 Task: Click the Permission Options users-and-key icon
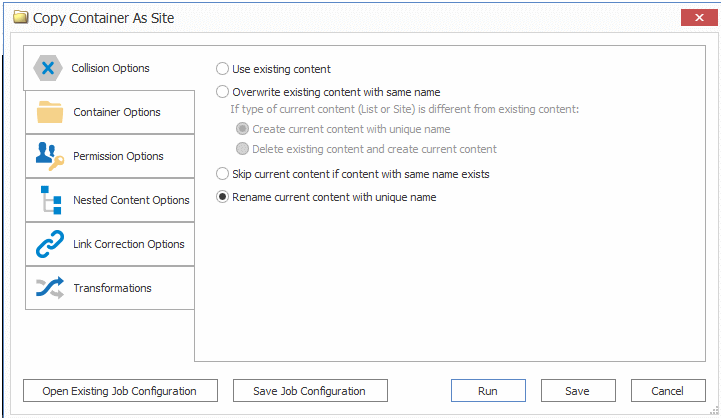(x=50, y=156)
